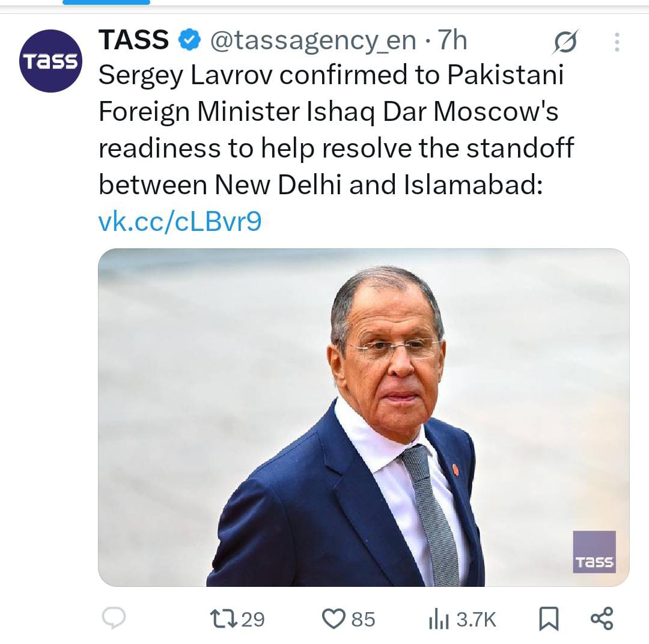Click the 29 reposts count
649x644 pixels.
(x=252, y=619)
